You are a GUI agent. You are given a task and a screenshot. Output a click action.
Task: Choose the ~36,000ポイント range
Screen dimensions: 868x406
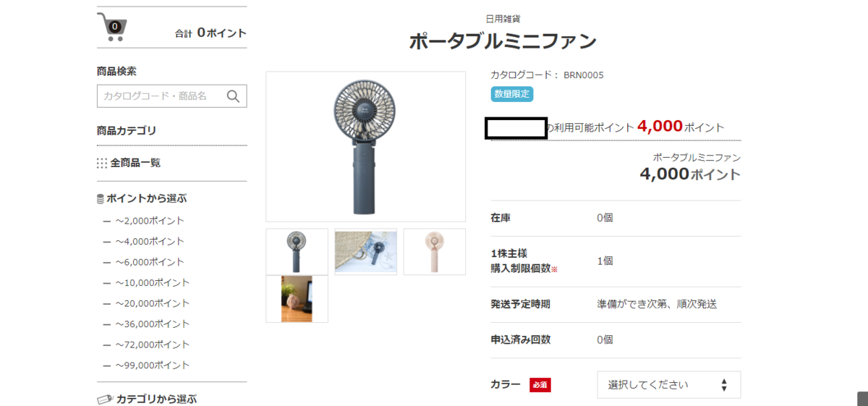pos(152,323)
